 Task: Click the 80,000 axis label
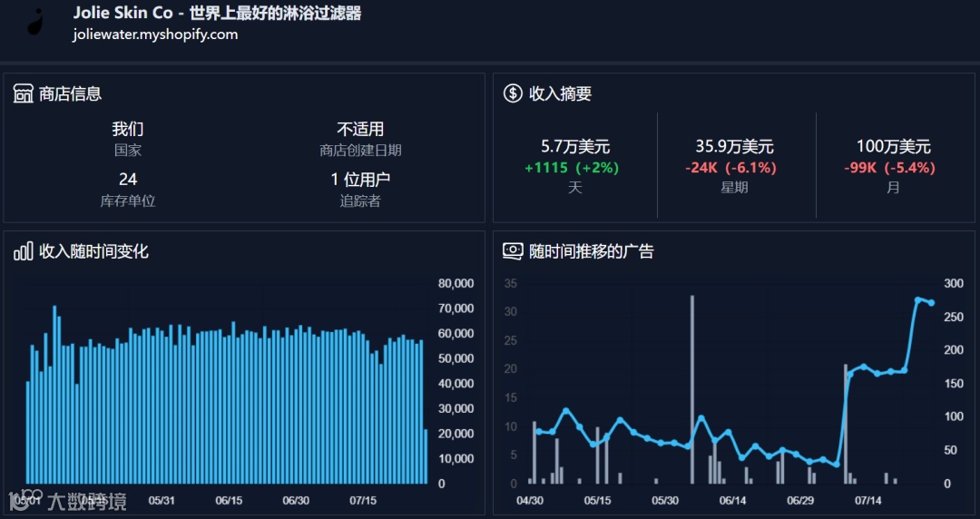tap(456, 283)
